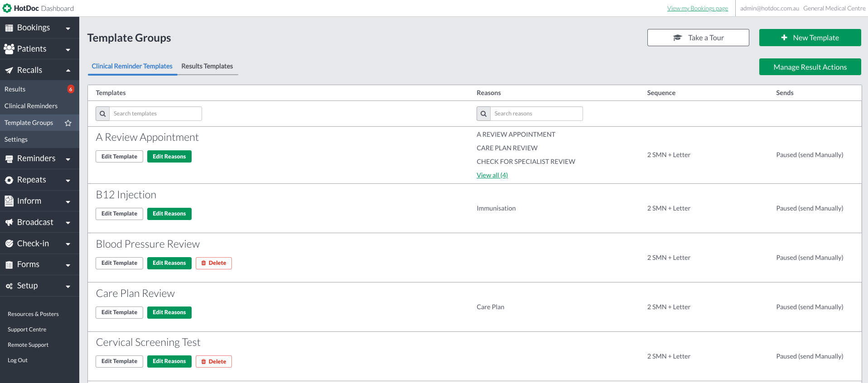Click the Patients people icon

[9, 49]
